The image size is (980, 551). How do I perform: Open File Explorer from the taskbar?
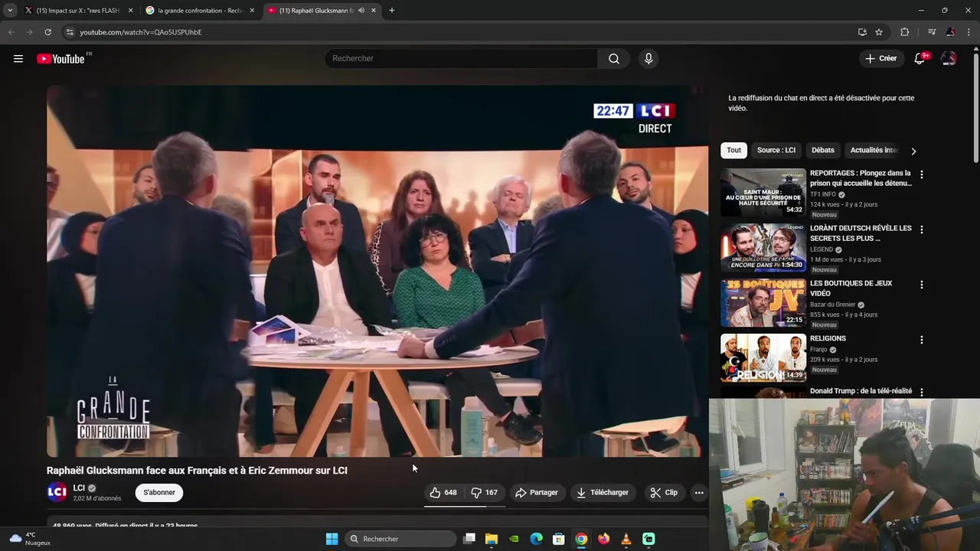click(x=492, y=539)
